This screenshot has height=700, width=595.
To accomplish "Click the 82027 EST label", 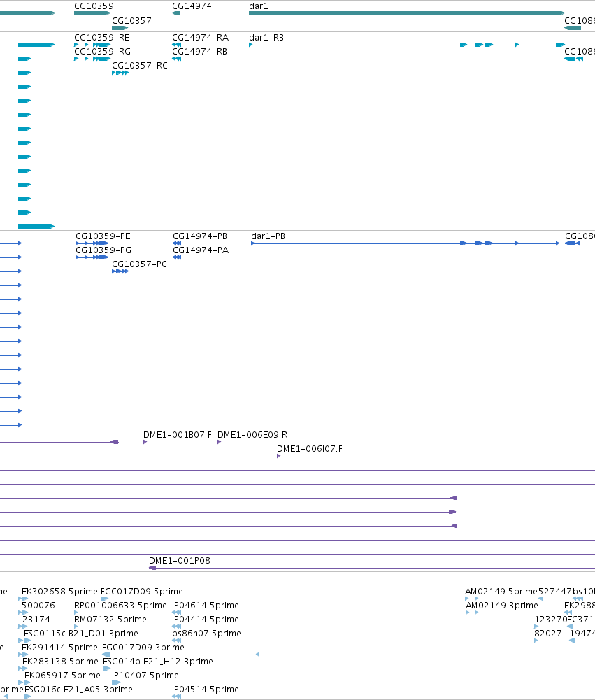I will 548,634.
